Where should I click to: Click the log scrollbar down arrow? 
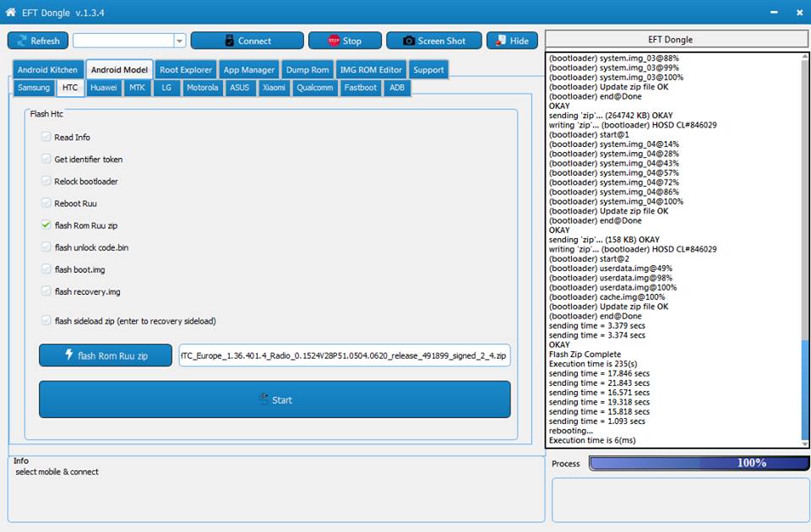click(x=804, y=443)
